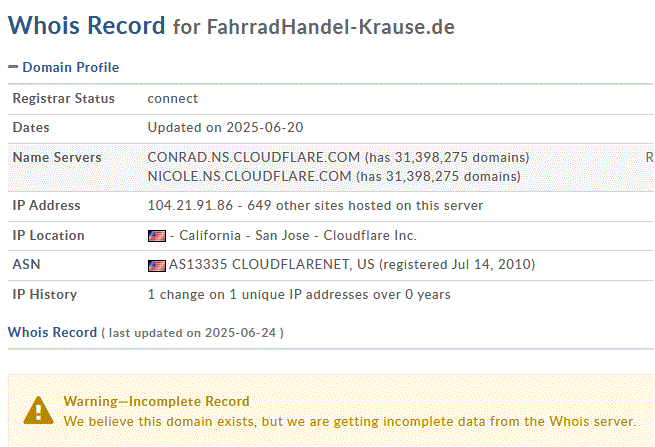Click AS13335 CLOUDFLARENET ASN text
The image size is (655, 447).
[272, 264]
